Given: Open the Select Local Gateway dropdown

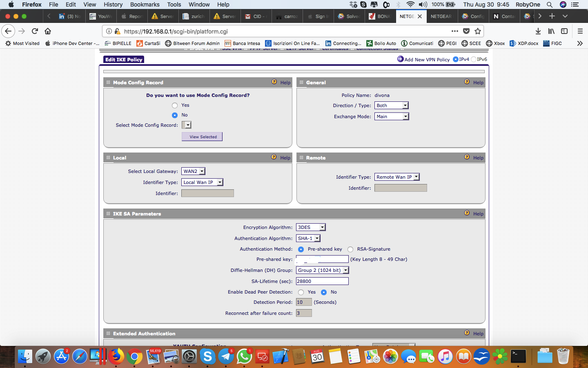Looking at the screenshot, I should [x=194, y=171].
